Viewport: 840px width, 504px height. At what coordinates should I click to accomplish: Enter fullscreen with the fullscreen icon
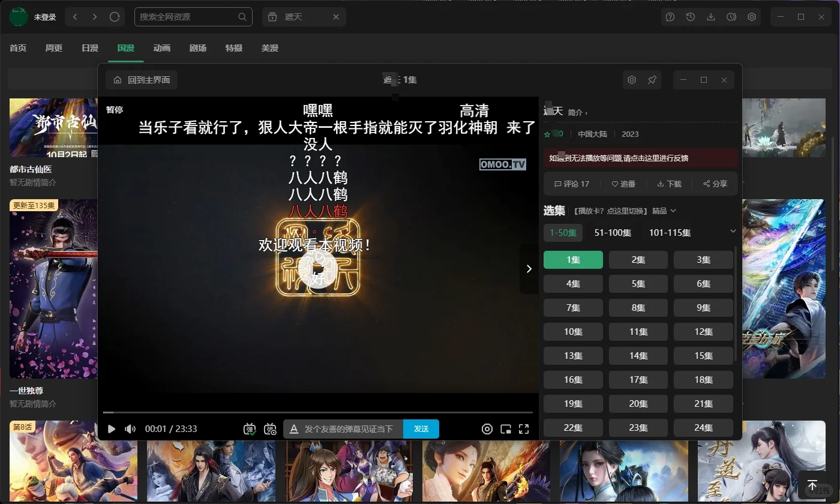pyautogui.click(x=523, y=428)
